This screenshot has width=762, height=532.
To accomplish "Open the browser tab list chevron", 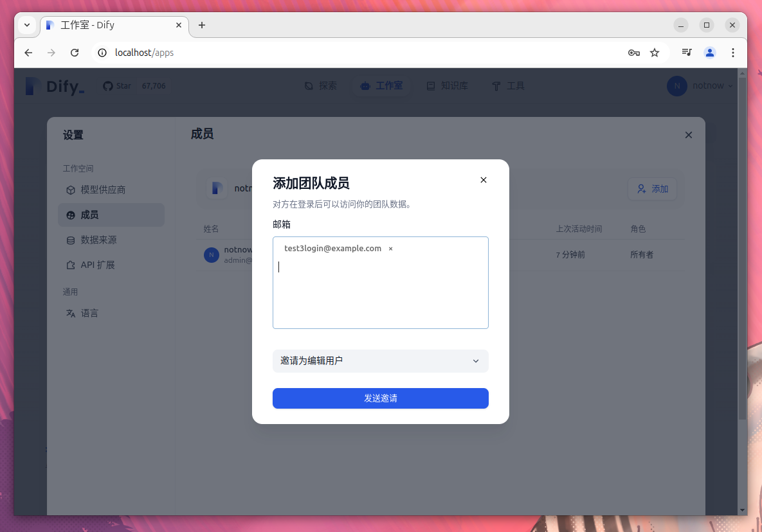I will pyautogui.click(x=27, y=24).
